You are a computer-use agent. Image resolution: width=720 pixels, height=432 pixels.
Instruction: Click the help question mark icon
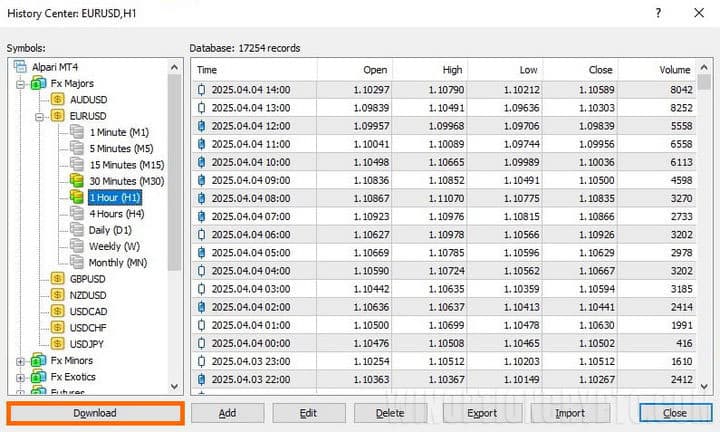tap(657, 13)
